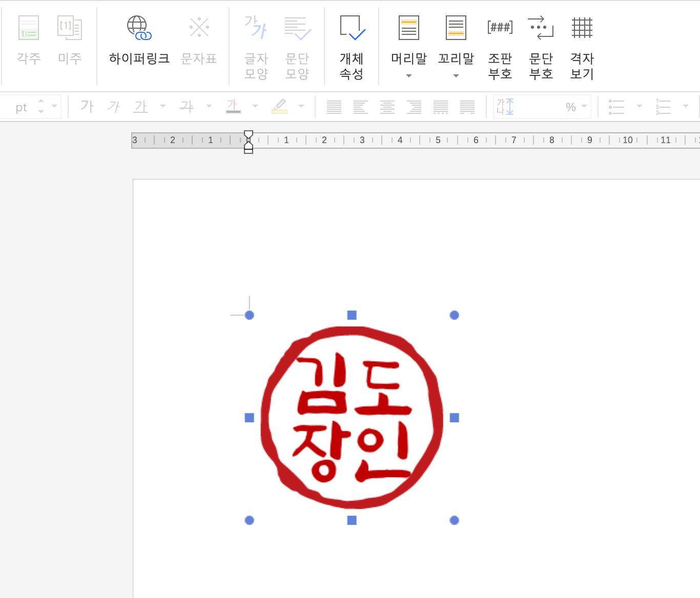
Task: Toggle underline formatting
Action: 140,106
